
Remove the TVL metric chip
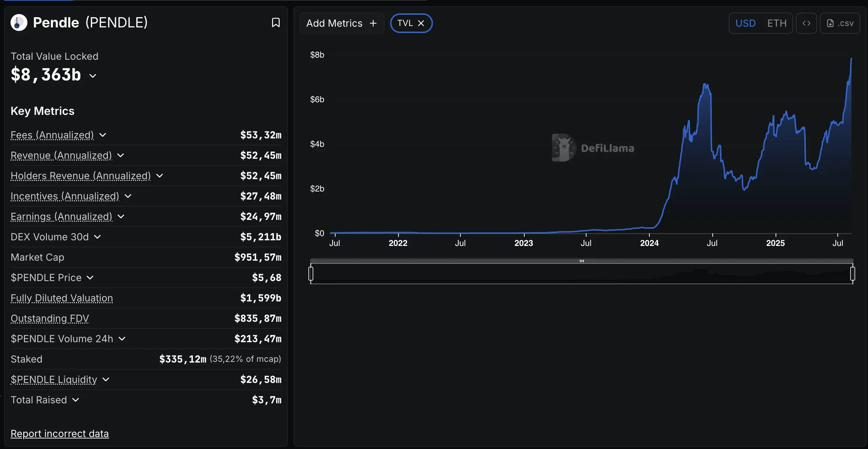[421, 23]
